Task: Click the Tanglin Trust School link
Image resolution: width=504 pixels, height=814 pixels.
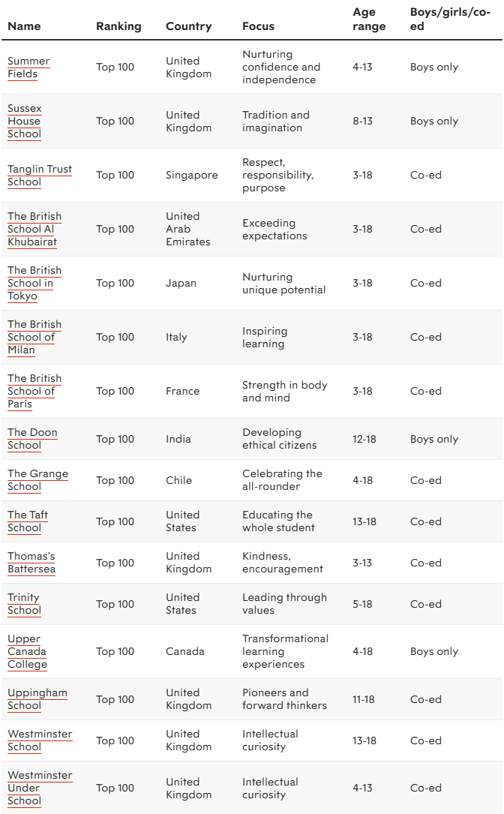Action: 39,175
